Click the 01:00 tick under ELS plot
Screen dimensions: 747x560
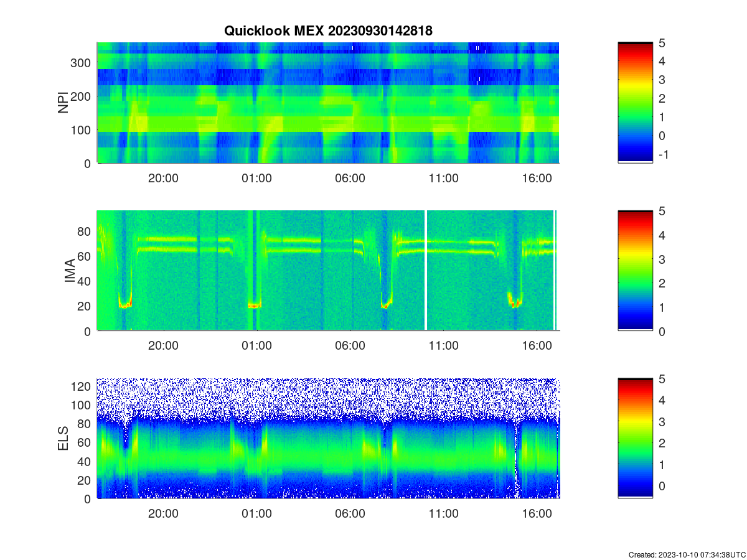click(x=256, y=514)
